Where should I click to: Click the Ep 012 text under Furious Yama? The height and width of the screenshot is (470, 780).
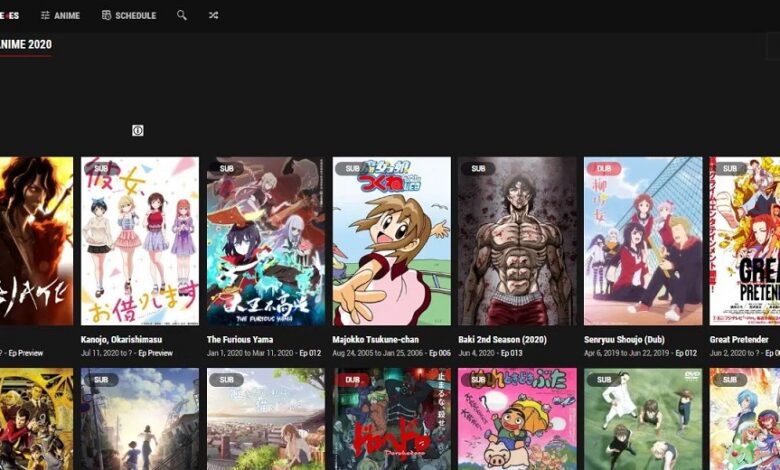pos(310,353)
